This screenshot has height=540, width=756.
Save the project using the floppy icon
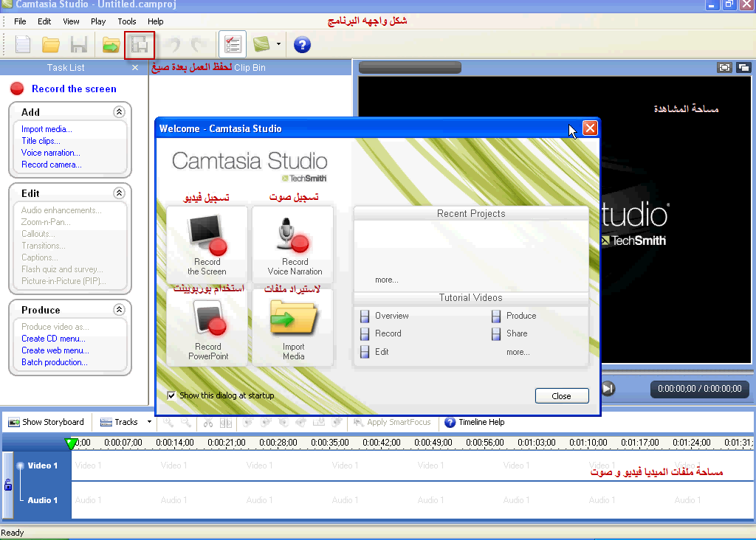78,45
